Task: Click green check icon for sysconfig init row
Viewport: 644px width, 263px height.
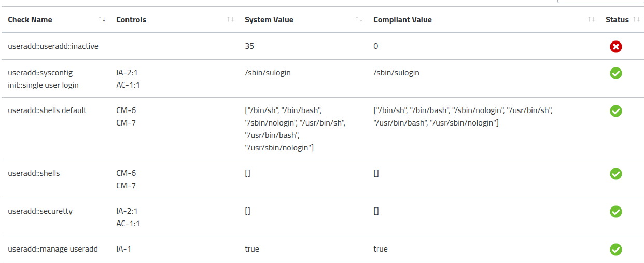Action: click(615, 73)
